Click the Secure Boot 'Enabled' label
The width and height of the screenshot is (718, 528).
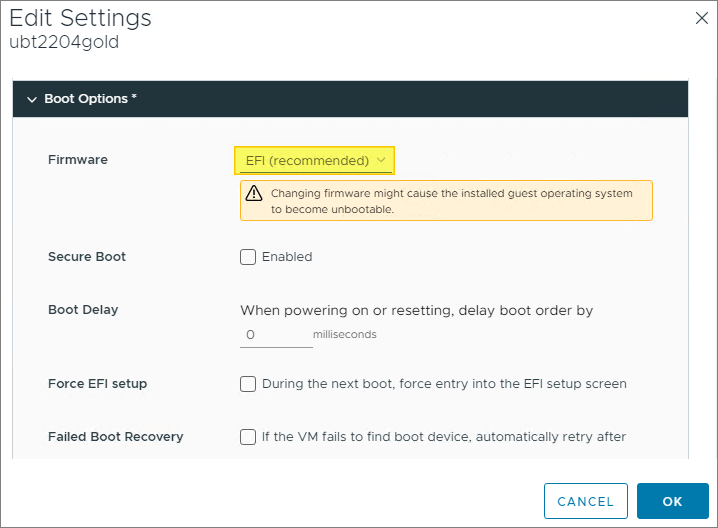point(287,257)
